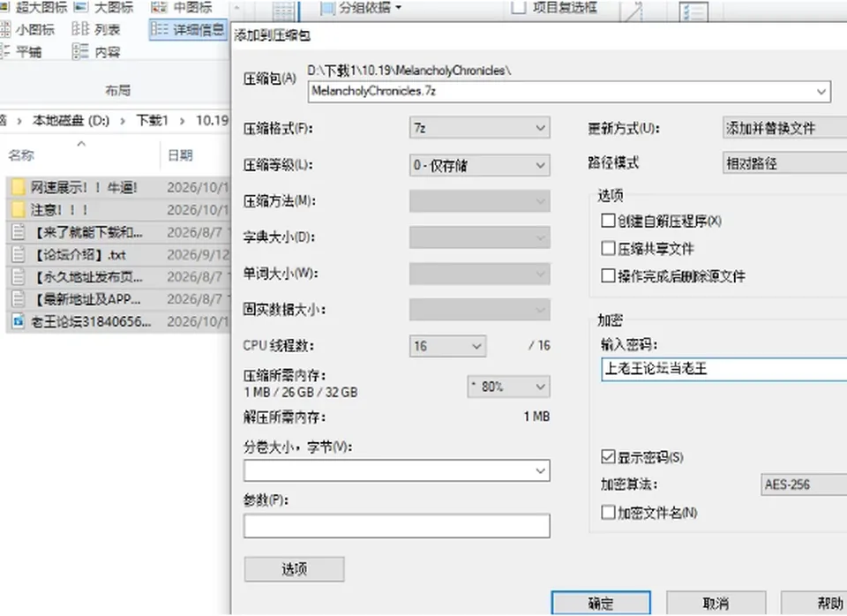
Task: Expand the archive name MelancholyChronicles.7z dropdown
Action: 821,91
